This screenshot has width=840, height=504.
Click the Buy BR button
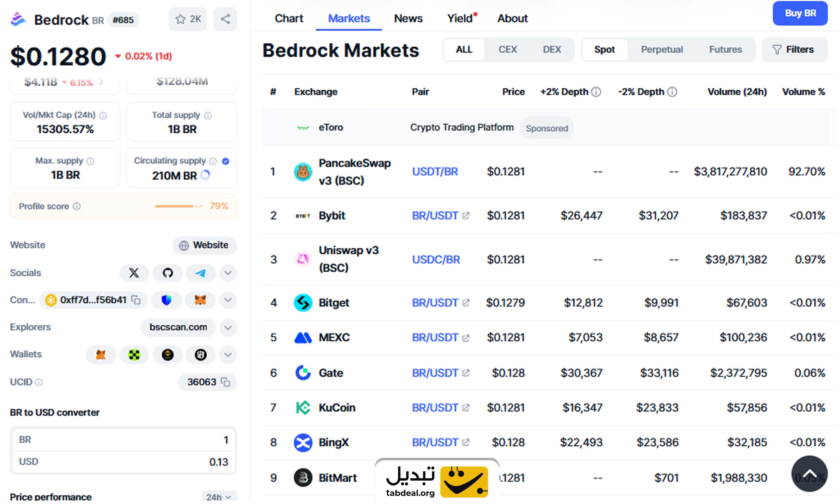(x=800, y=13)
